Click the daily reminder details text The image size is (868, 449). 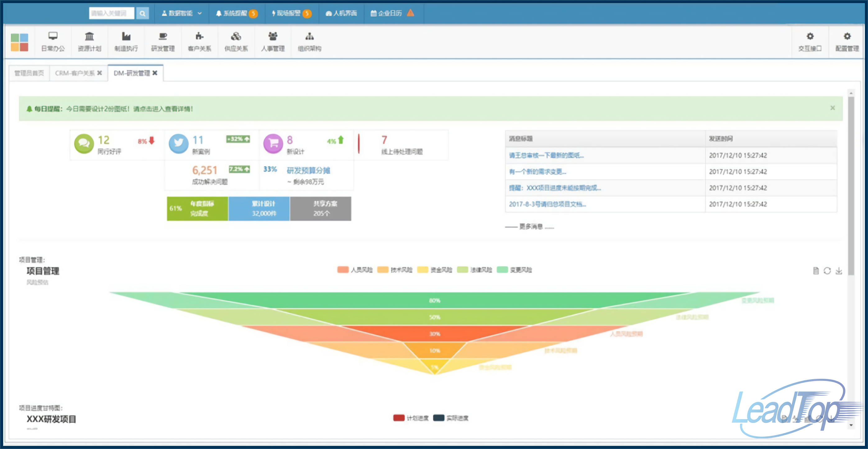tap(130, 109)
